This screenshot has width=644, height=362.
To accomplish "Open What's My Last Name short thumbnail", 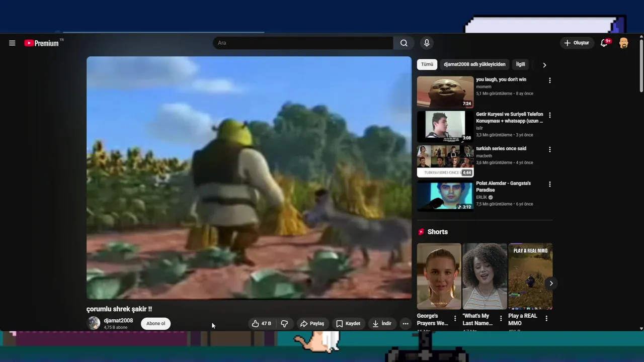I will (x=485, y=277).
